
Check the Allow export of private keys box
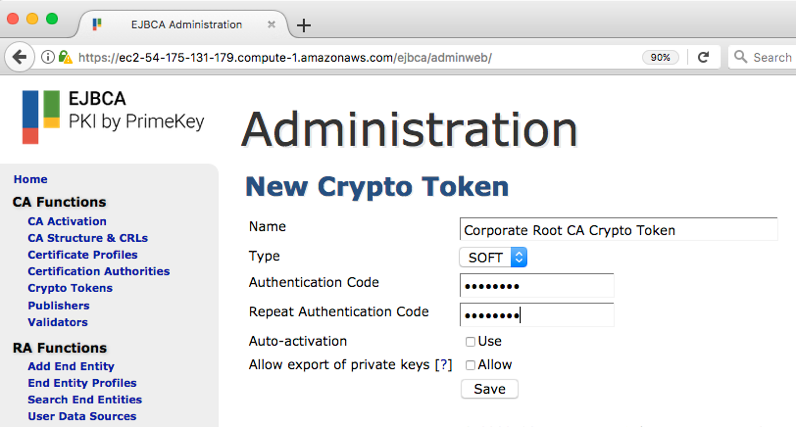(x=470, y=365)
